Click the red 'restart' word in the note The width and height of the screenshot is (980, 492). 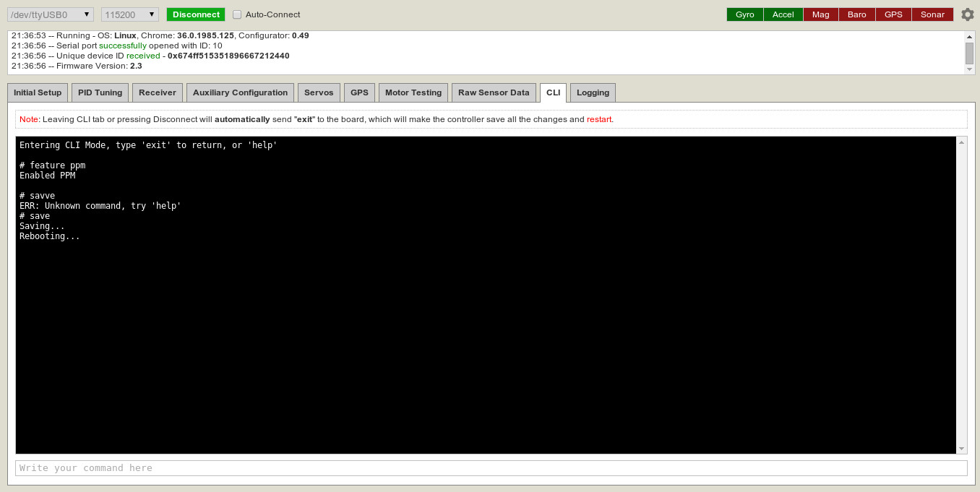tap(599, 119)
